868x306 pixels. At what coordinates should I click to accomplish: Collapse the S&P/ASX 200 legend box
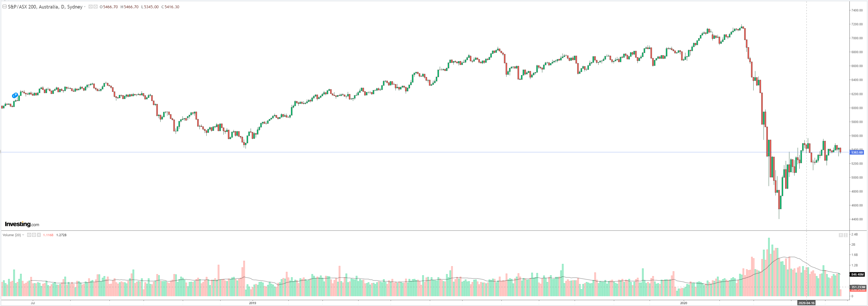tap(4, 6)
